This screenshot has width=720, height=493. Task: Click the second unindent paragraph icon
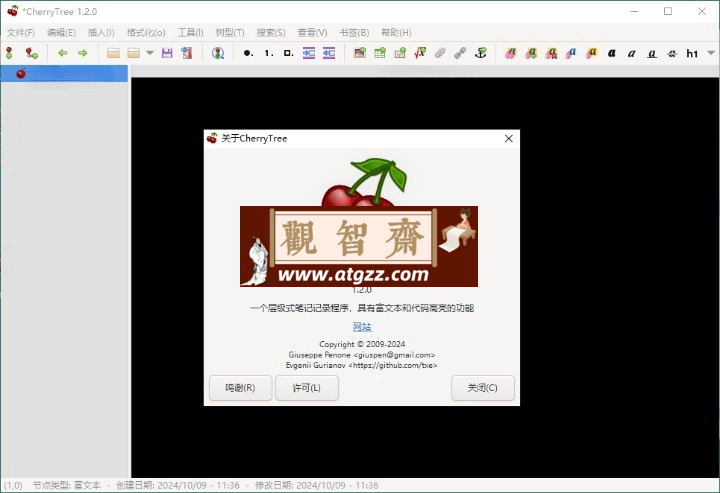pos(329,53)
